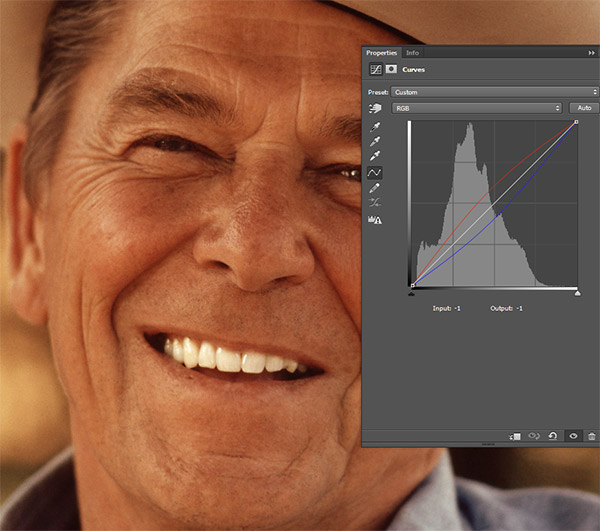Choose the pencil draw curve tool
The image size is (600, 531).
[374, 188]
